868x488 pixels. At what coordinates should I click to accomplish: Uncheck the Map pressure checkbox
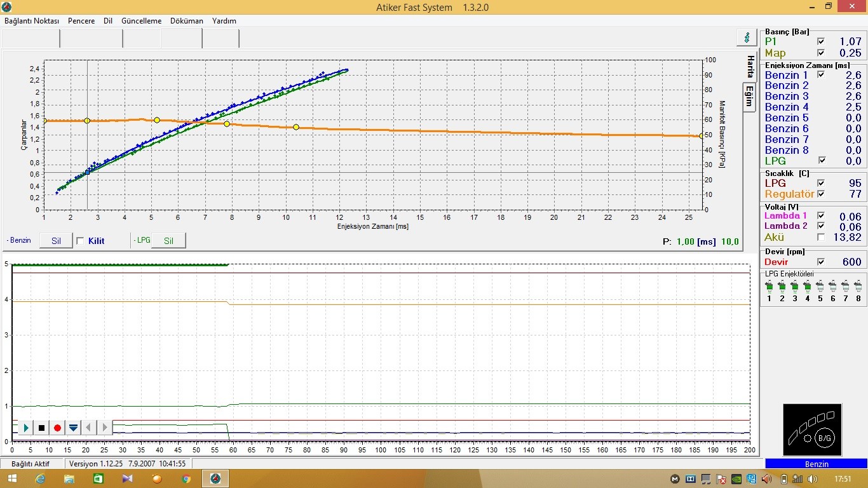(x=820, y=53)
